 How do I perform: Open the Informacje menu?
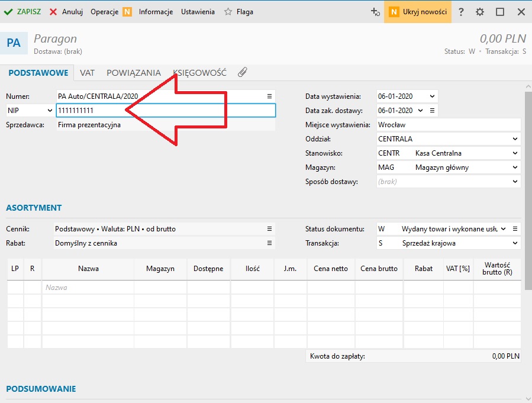click(156, 12)
